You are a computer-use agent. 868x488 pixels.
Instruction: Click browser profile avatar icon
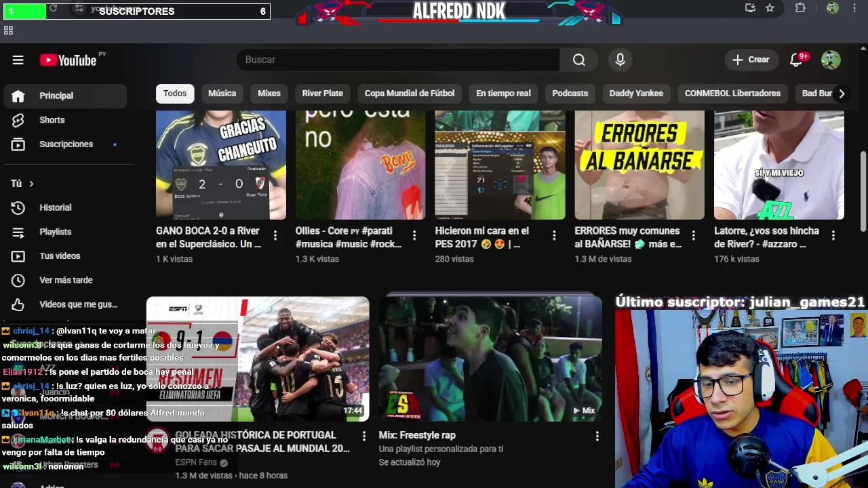[832, 8]
